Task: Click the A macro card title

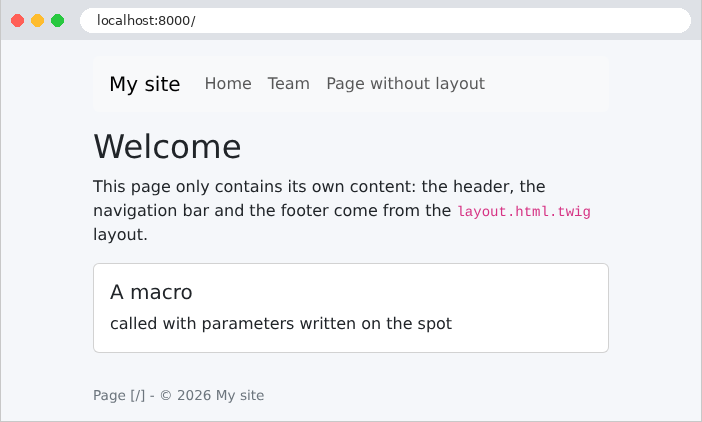Action: tap(151, 292)
